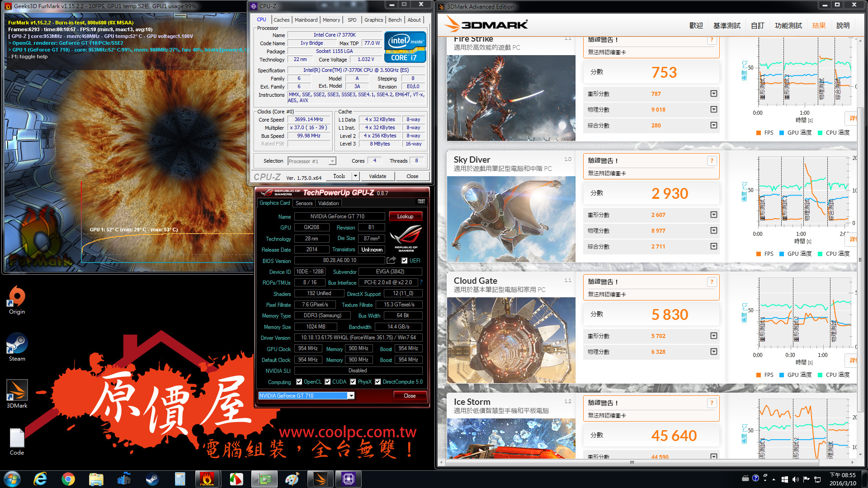The width and height of the screenshot is (868, 488).
Task: Open the 3DMark desktop shortcut
Action: click(x=17, y=394)
